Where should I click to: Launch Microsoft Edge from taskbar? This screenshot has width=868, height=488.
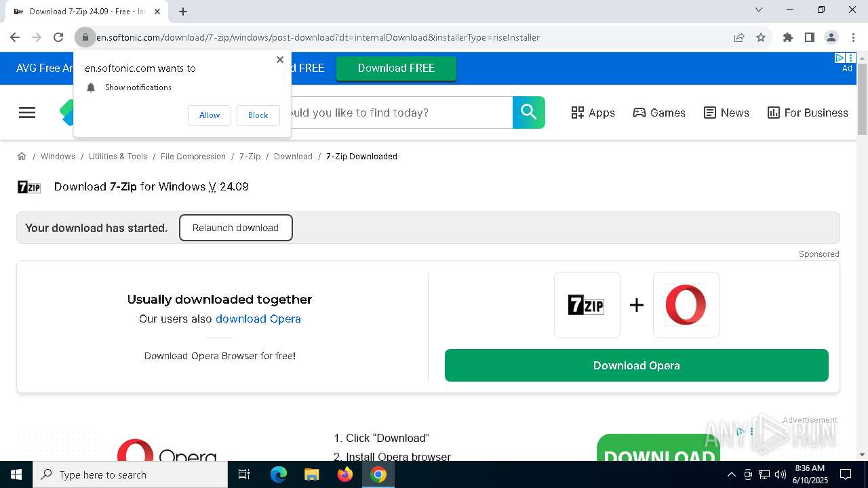(279, 474)
